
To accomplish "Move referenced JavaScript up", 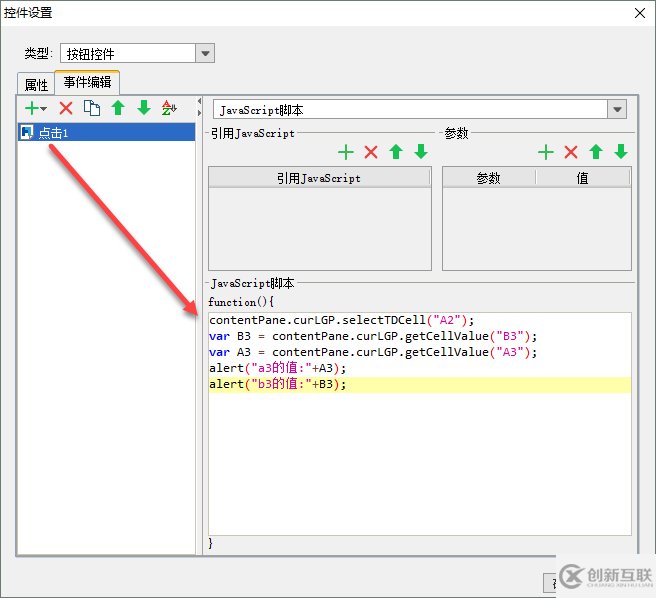I will click(x=396, y=152).
